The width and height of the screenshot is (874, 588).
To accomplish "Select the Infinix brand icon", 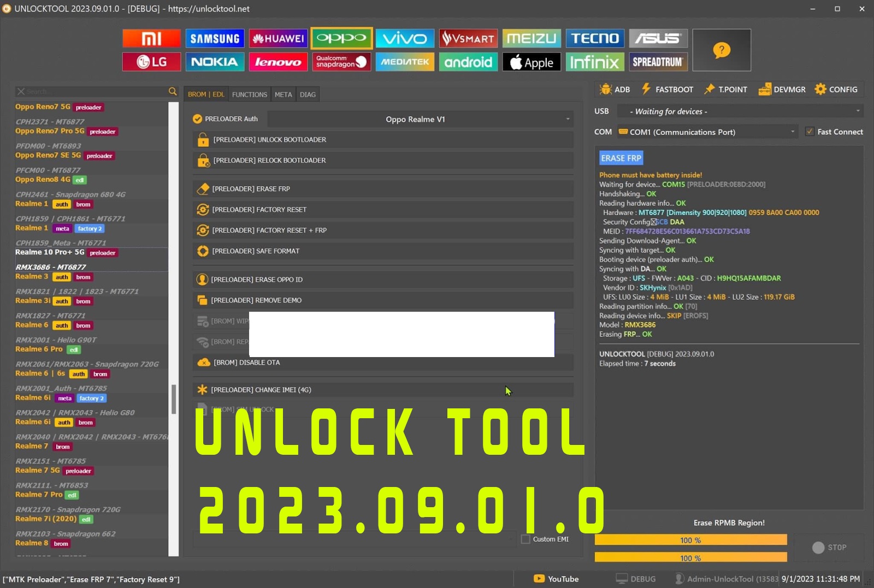I will 595,62.
